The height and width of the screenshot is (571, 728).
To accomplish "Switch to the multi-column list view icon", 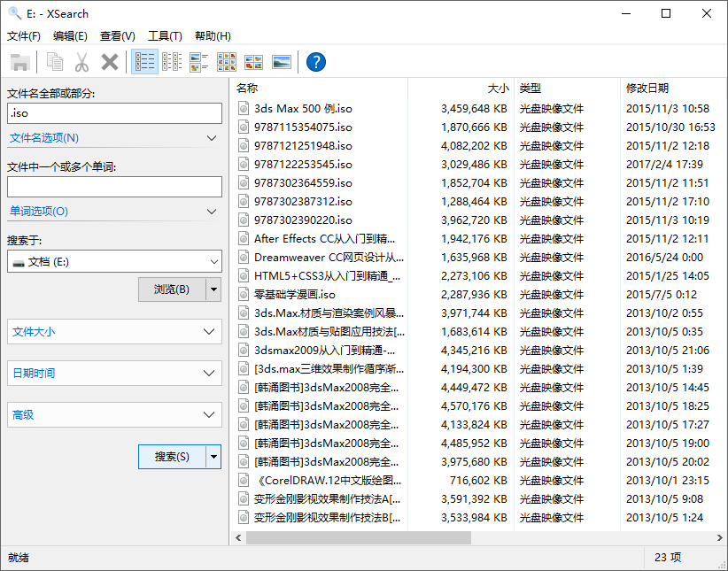I will click(x=172, y=62).
